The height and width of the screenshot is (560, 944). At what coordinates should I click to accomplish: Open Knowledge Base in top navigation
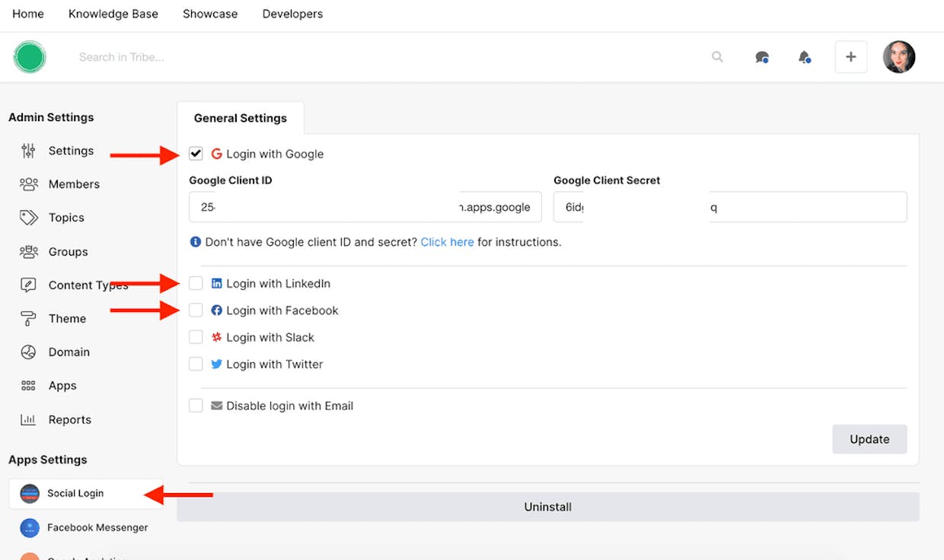(113, 14)
